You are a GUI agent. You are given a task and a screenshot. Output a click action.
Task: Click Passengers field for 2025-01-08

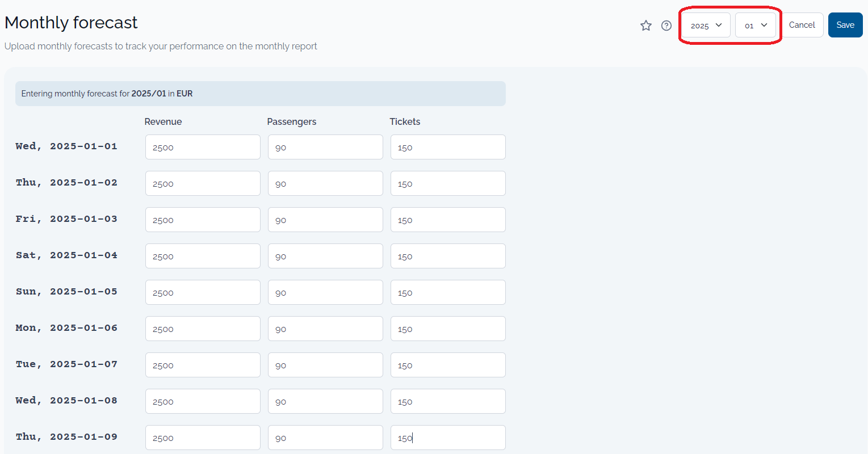click(325, 401)
